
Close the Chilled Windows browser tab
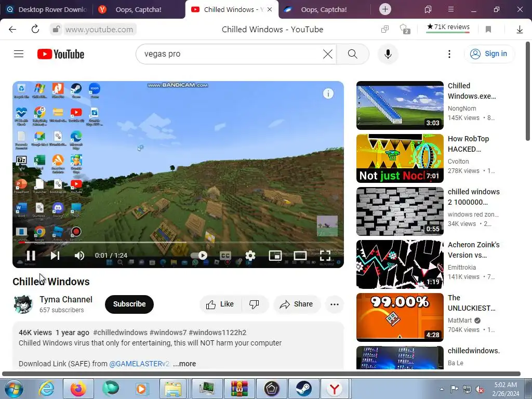270,9
